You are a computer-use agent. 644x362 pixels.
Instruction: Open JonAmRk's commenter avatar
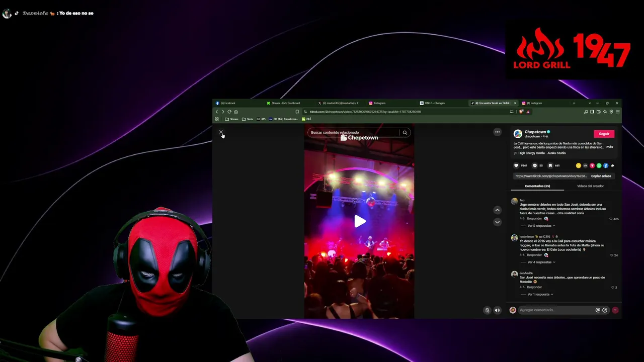pyautogui.click(x=514, y=274)
